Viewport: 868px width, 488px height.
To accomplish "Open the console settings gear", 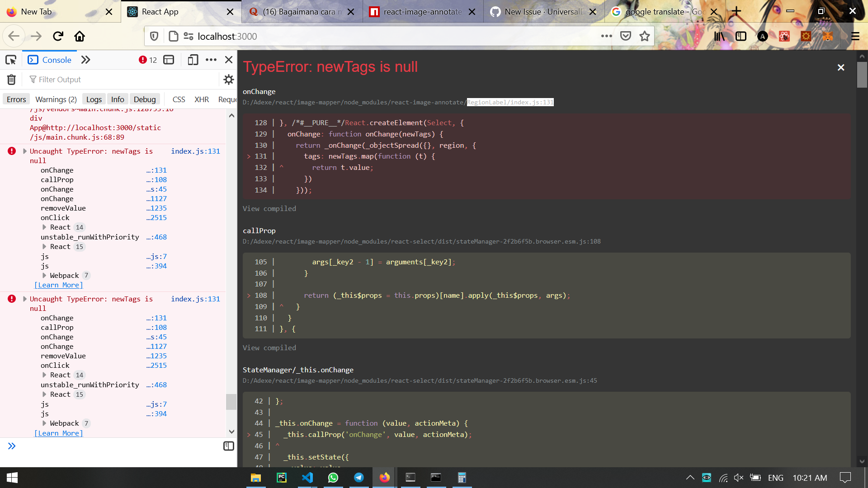I will (x=229, y=80).
